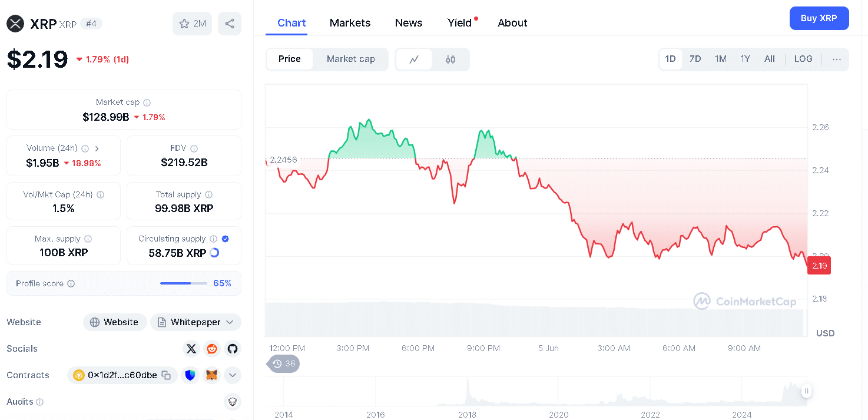Switch to line chart view
The height and width of the screenshot is (420, 868).
414,59
